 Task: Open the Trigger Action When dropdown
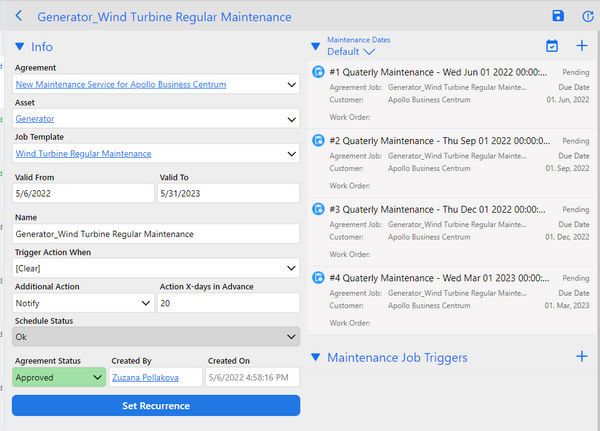tap(291, 268)
